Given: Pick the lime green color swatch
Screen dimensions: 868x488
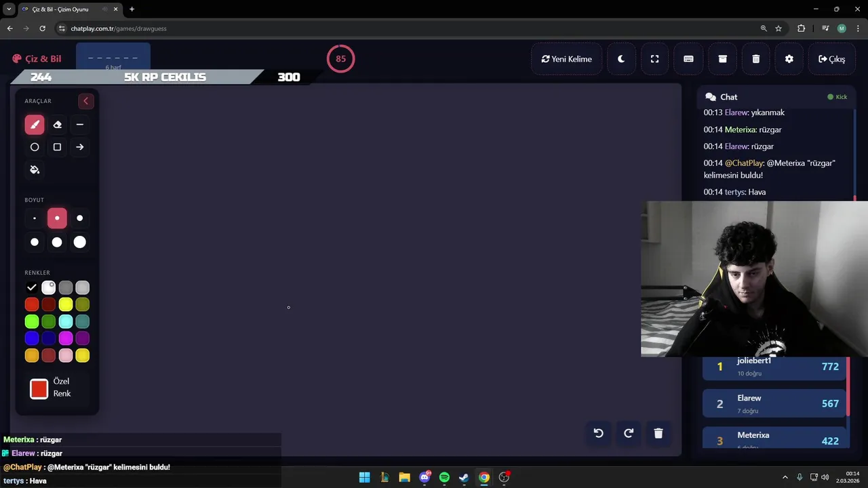Looking at the screenshot, I should [32, 321].
